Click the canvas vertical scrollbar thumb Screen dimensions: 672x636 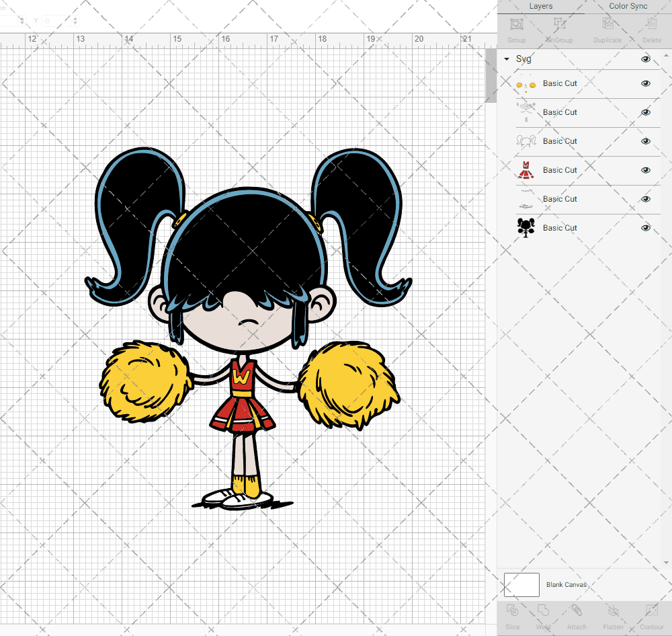pyautogui.click(x=491, y=75)
